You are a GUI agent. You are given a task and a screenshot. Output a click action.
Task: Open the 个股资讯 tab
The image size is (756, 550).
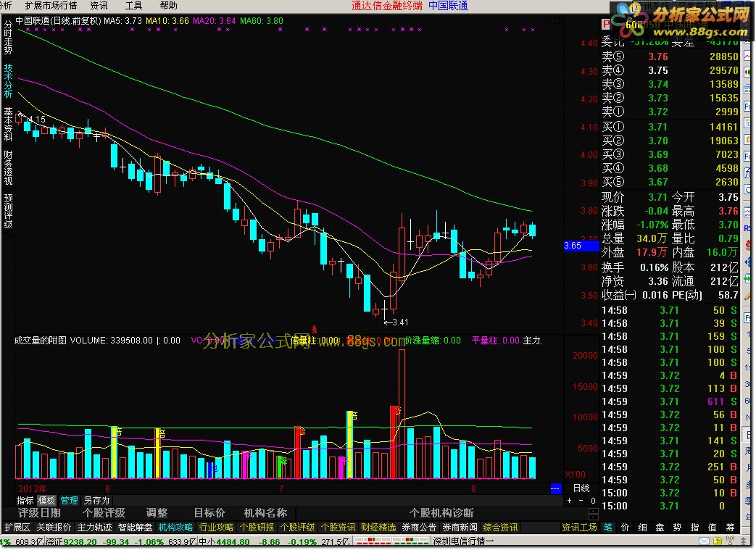pos(338,528)
